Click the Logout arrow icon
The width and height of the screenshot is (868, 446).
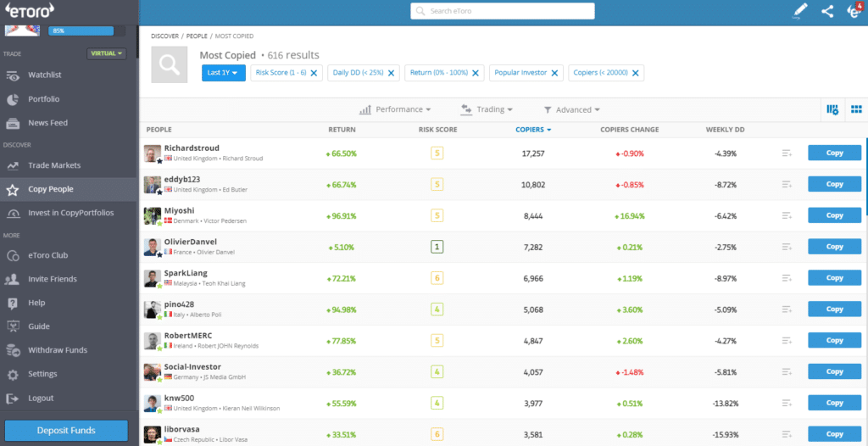(x=13, y=399)
